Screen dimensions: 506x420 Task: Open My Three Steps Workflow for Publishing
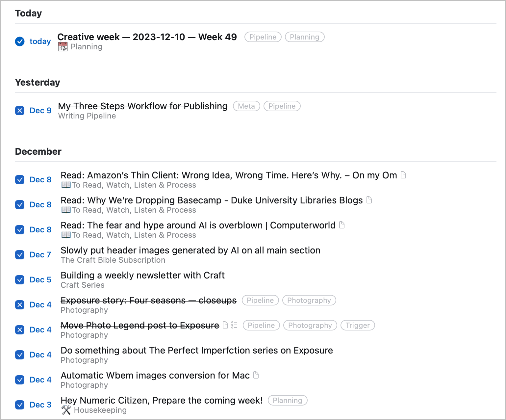coord(143,106)
